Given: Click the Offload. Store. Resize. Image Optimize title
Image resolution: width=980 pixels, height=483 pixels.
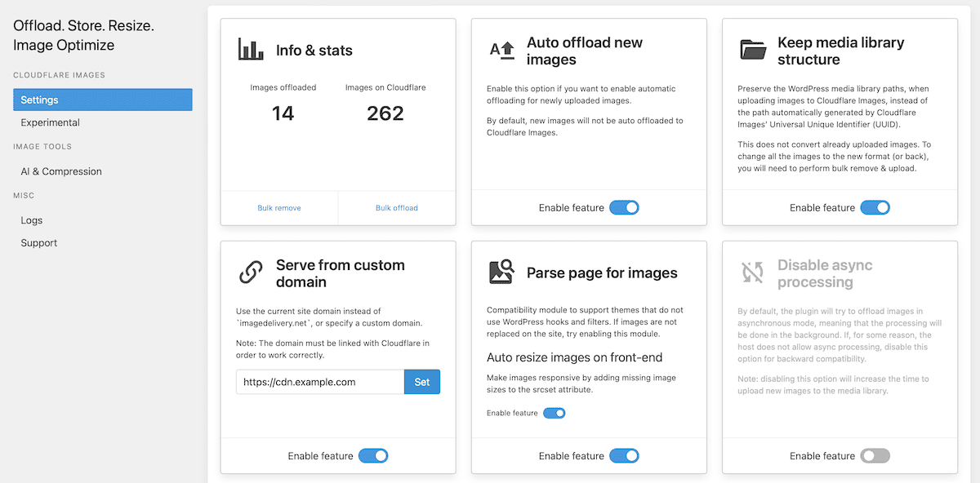Looking at the screenshot, I should click(x=83, y=36).
